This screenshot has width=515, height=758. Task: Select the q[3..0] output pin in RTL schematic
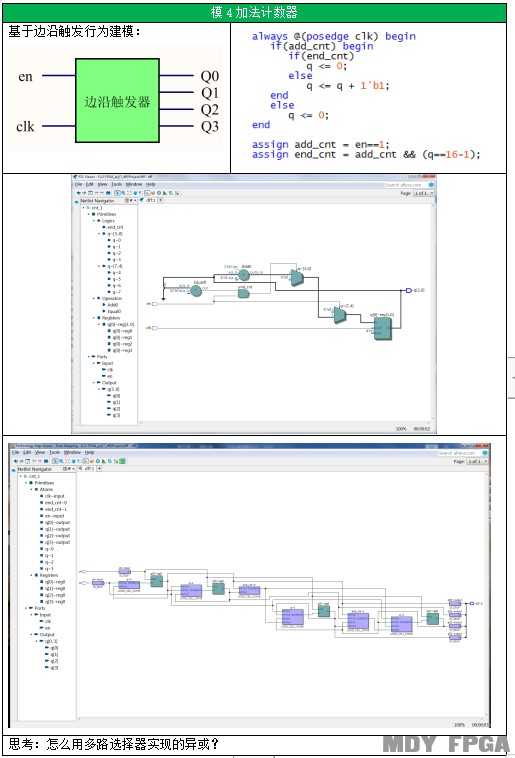point(408,290)
